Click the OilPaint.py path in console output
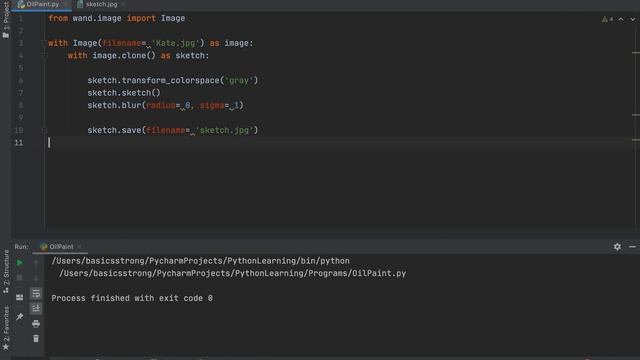The width and height of the screenshot is (640, 360). (233, 273)
